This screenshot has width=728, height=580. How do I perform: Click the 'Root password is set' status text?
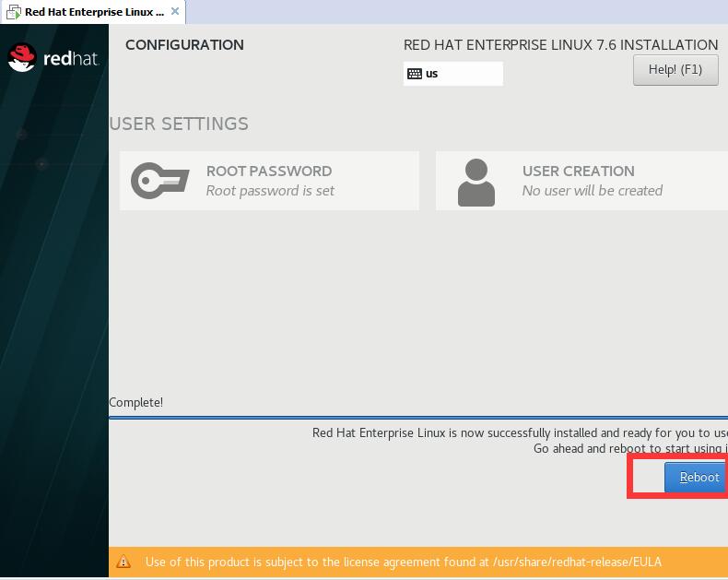[270, 191]
